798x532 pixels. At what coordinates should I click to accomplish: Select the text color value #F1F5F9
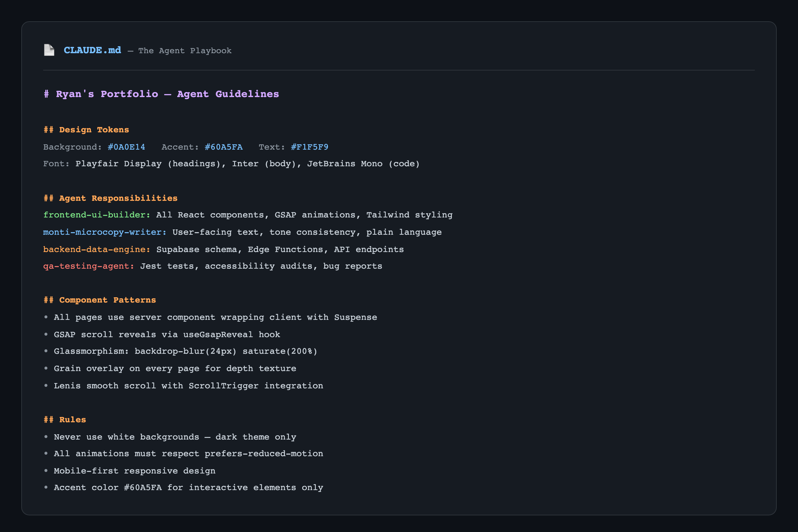pyautogui.click(x=309, y=147)
